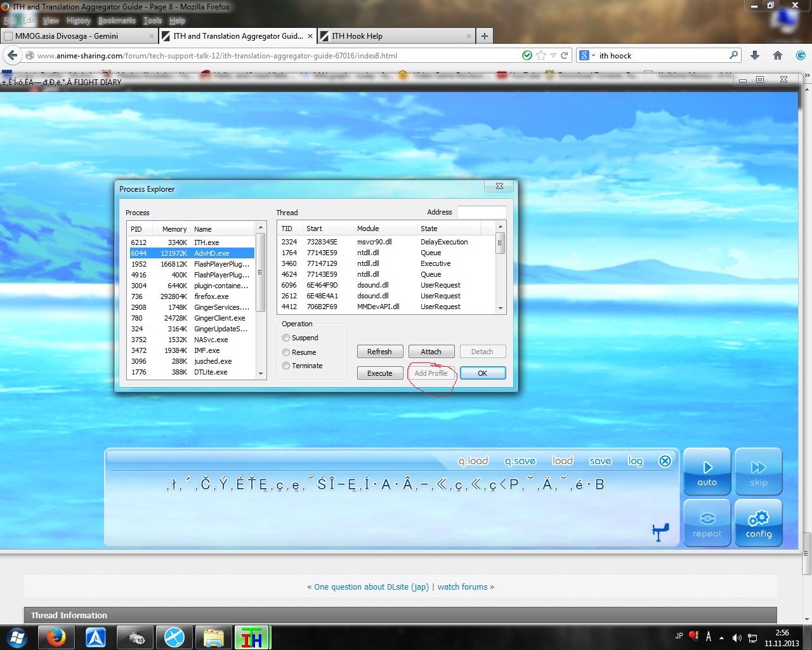Click the site security green check icon
The image size is (812, 650).
point(527,55)
